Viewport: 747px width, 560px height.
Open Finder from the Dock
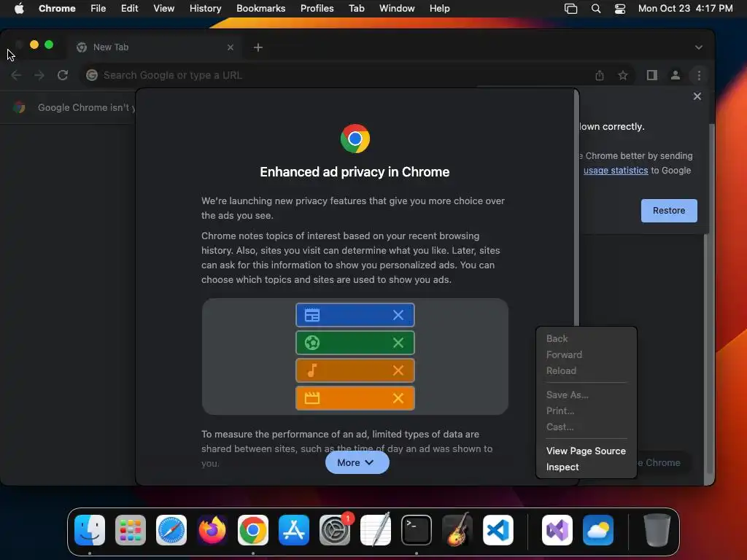tap(90, 530)
